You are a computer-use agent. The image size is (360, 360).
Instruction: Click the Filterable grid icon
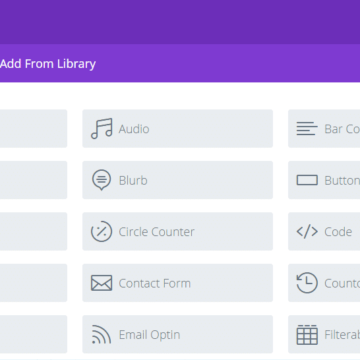click(307, 335)
